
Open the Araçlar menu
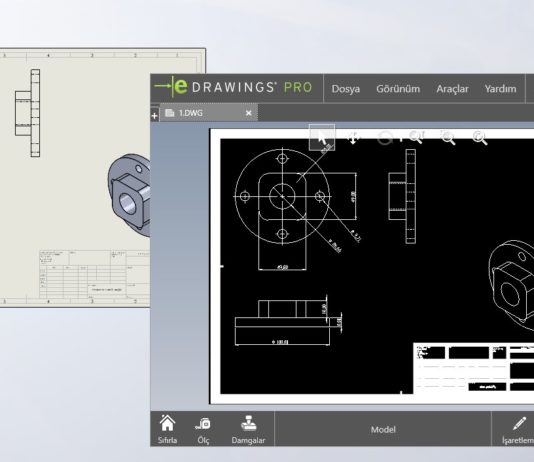pos(452,89)
